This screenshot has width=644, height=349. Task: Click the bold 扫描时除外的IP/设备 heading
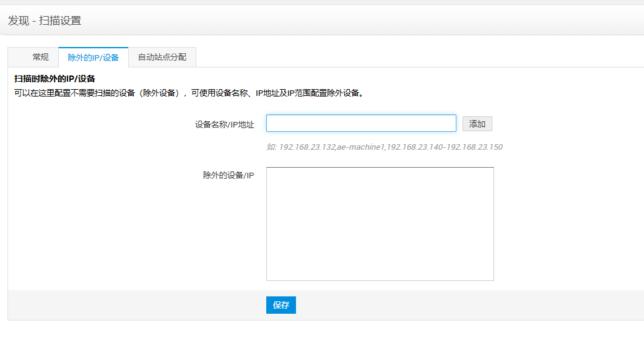(x=55, y=79)
